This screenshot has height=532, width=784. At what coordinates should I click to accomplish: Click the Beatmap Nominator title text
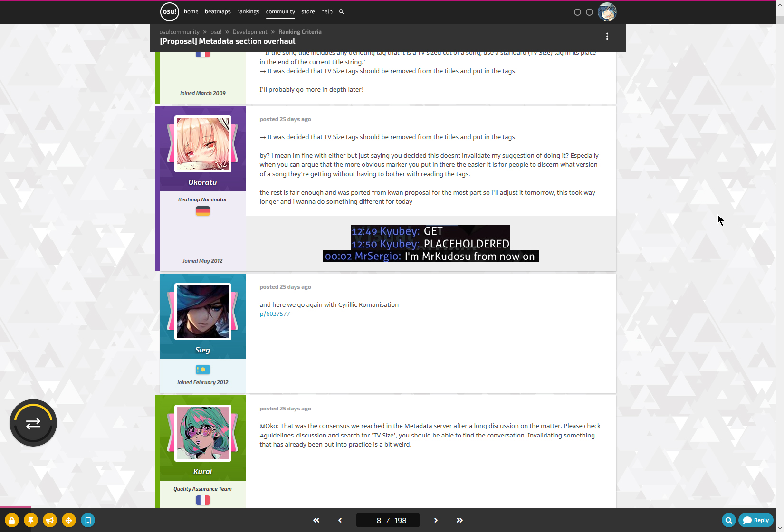coord(202,199)
